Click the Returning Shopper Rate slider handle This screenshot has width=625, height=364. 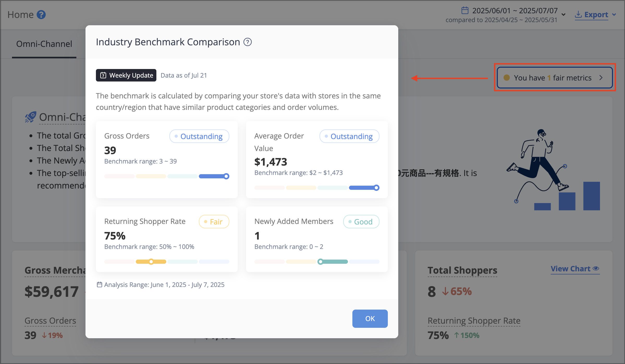point(151,262)
